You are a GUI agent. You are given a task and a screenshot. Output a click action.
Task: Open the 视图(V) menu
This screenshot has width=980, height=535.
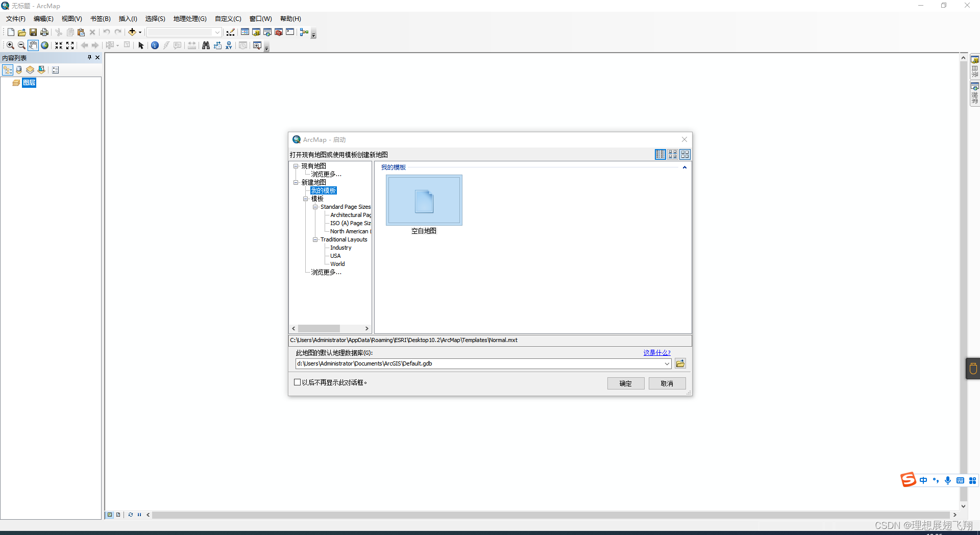[72, 19]
